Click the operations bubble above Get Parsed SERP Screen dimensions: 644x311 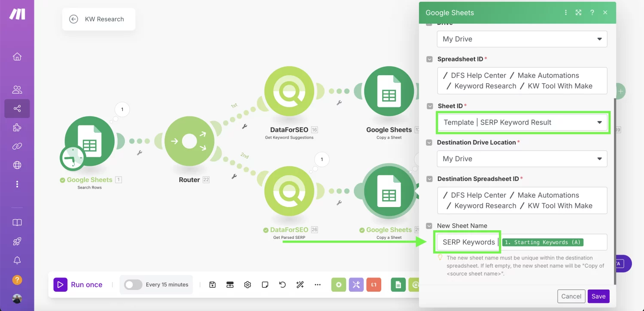[322, 160]
